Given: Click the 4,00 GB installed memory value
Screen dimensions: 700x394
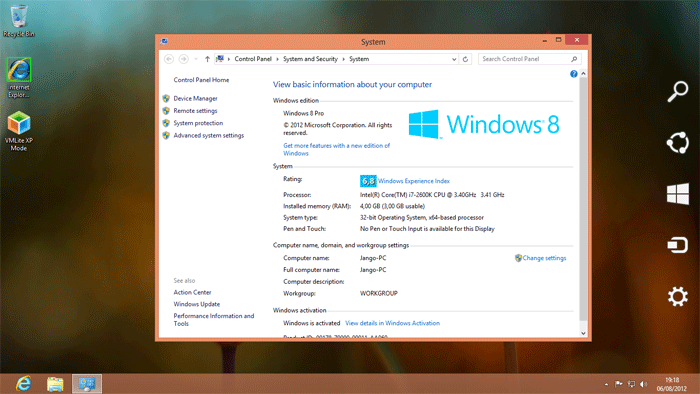Looking at the screenshot, I should point(392,206).
